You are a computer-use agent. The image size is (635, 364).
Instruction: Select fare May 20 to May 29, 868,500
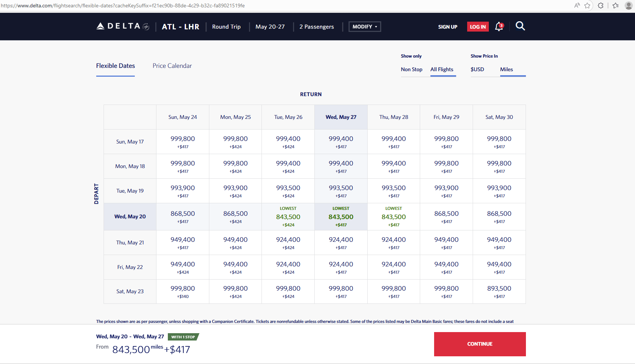pyautogui.click(x=446, y=217)
